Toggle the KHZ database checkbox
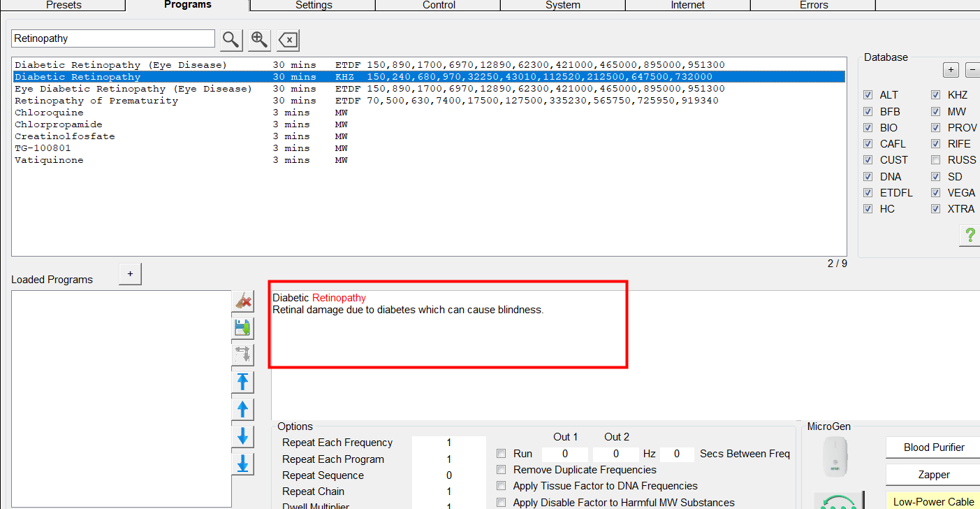Image resolution: width=980 pixels, height=509 pixels. pos(936,95)
